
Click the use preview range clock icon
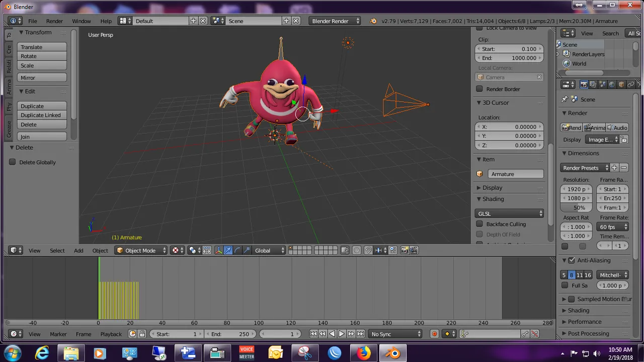(x=132, y=334)
